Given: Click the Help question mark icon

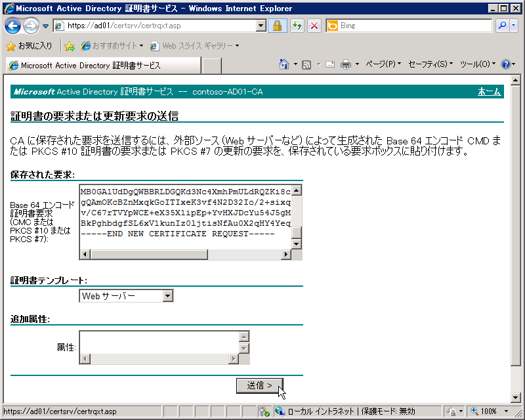Looking at the screenshot, I should coord(505,64).
